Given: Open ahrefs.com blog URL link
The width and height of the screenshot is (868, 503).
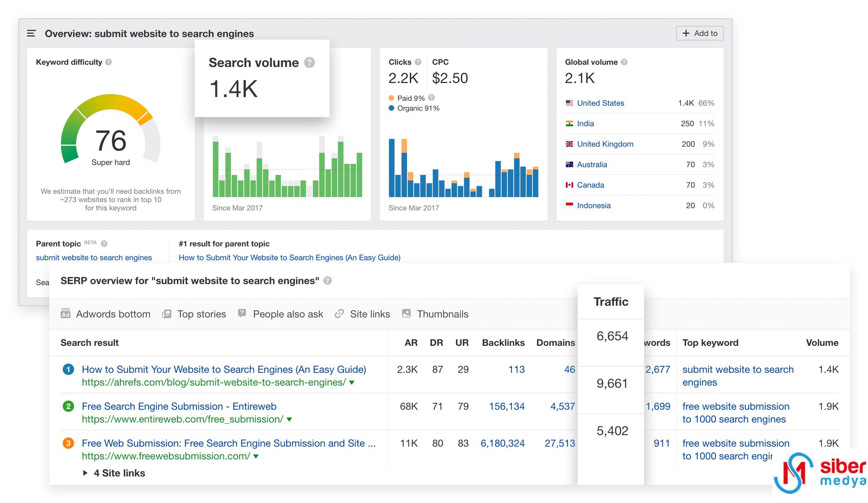Looking at the screenshot, I should 214,383.
